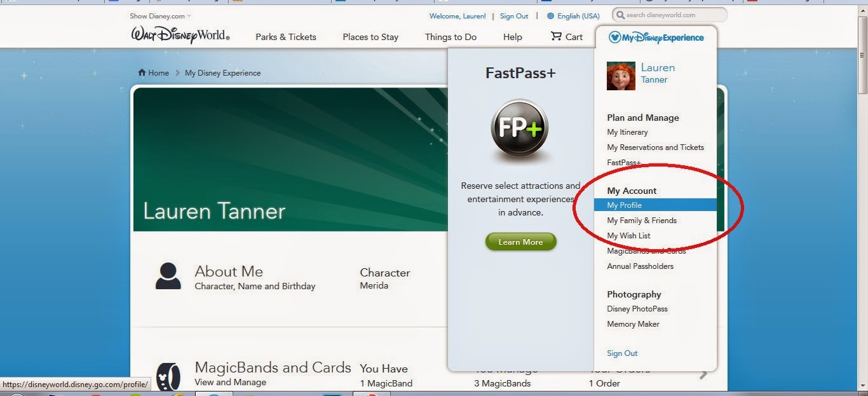Viewport: 868px width, 396px height.
Task: Open Places to Stay menu
Action: tap(370, 37)
